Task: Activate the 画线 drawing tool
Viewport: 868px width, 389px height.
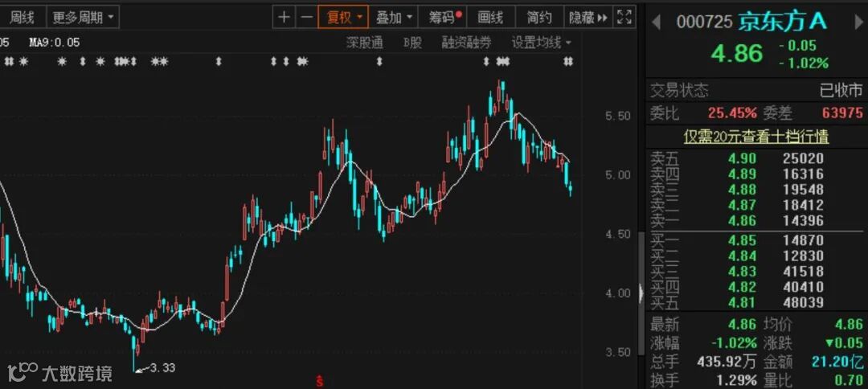Action: (x=490, y=17)
